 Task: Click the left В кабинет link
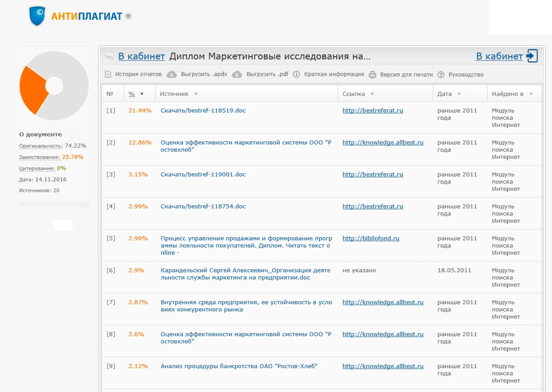click(142, 56)
